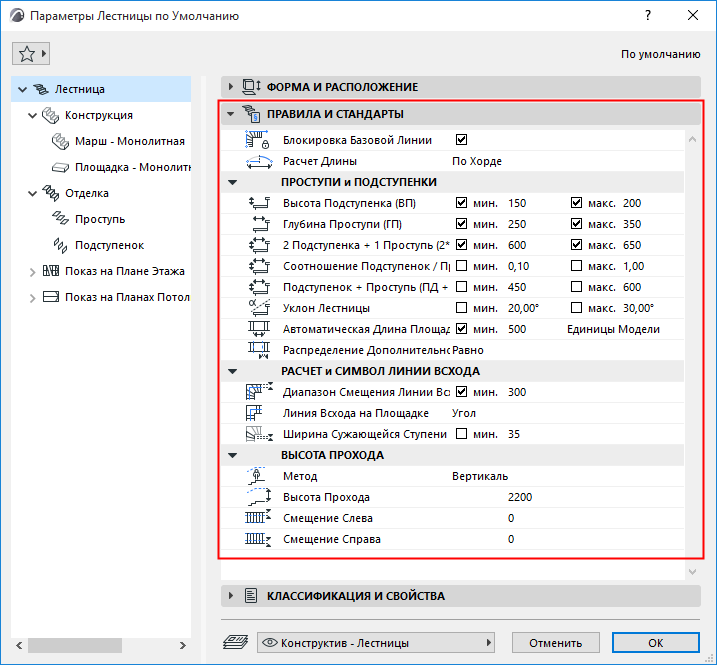Click the Высота Прохода value 2200

[x=519, y=497]
